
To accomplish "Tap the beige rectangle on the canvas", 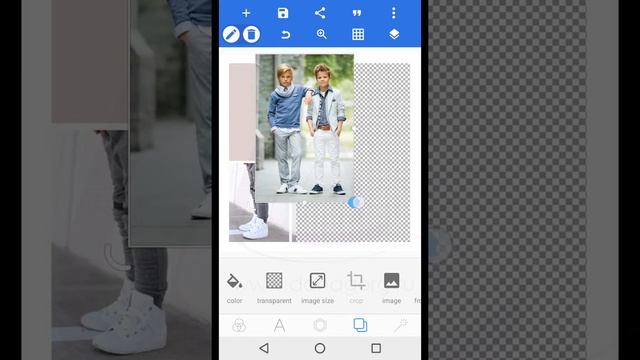I will 242,112.
